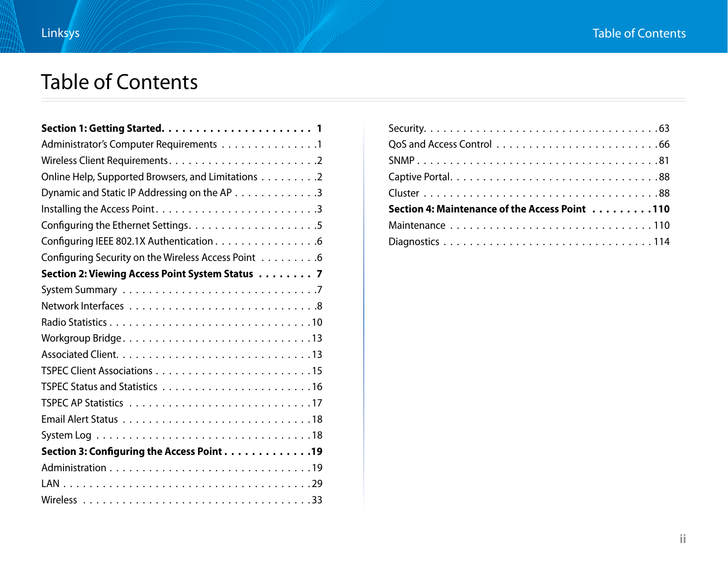Open Diagnostics entry on page 114
The image size is (728, 562).
point(529,242)
